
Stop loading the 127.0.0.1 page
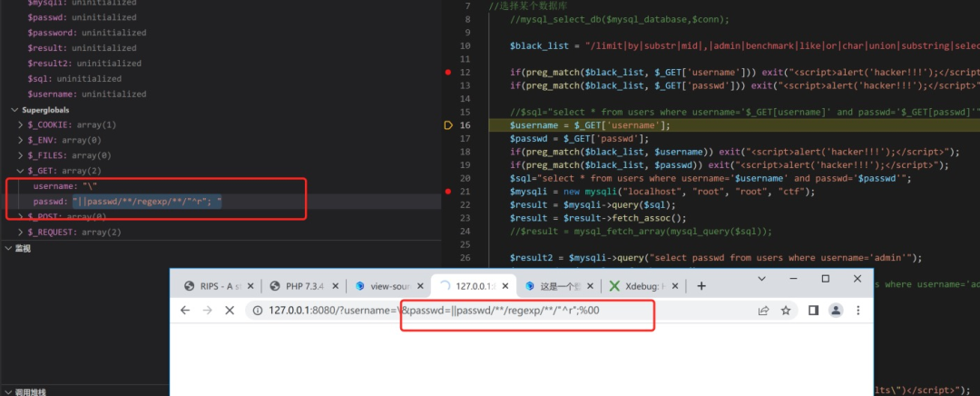click(x=230, y=311)
